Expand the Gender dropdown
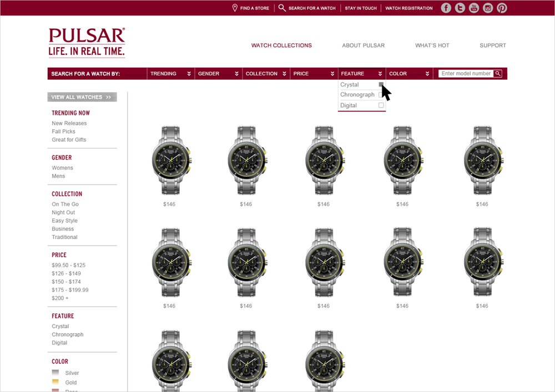 pos(218,74)
